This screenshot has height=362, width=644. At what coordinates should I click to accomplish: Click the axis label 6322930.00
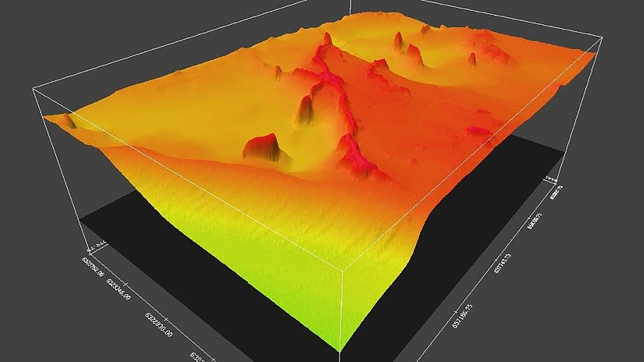pyautogui.click(x=158, y=325)
